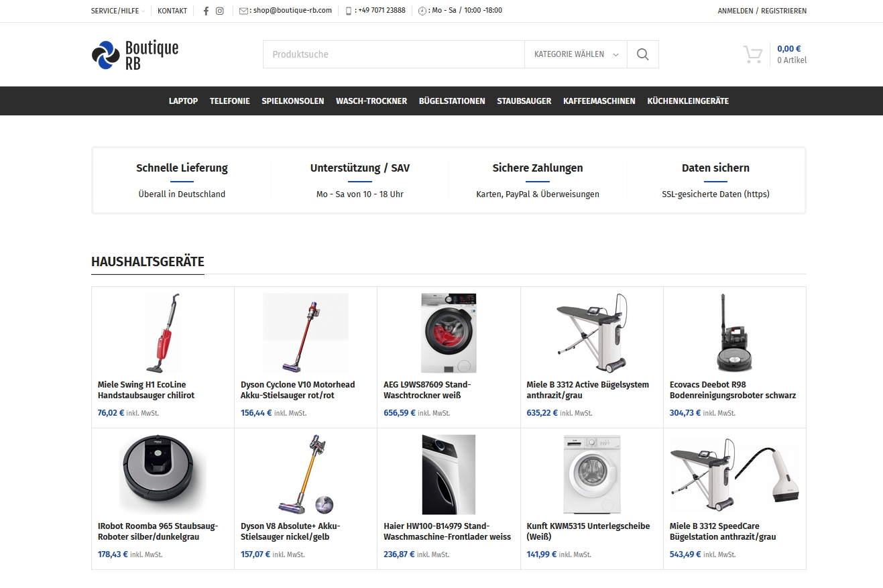Click the Kunft KWM5315 washer image
The width and height of the screenshot is (883, 588).
(x=592, y=474)
